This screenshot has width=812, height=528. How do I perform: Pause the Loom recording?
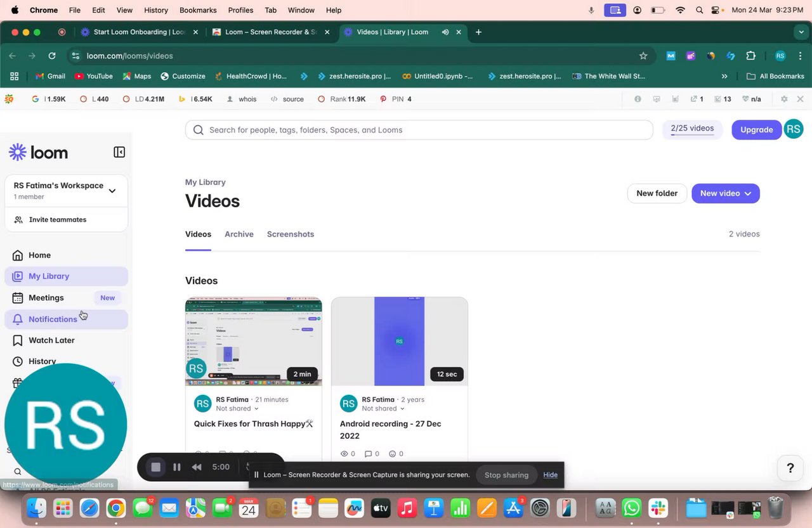click(x=177, y=467)
